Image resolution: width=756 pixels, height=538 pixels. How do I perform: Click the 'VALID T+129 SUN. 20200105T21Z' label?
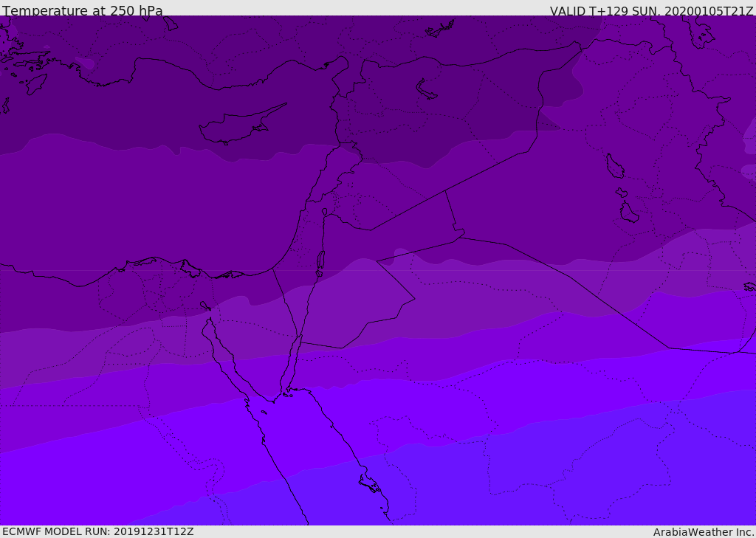point(651,11)
